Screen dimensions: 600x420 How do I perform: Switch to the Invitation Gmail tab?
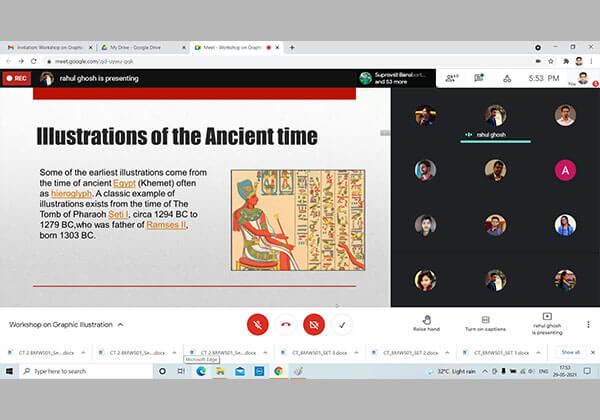click(x=48, y=47)
